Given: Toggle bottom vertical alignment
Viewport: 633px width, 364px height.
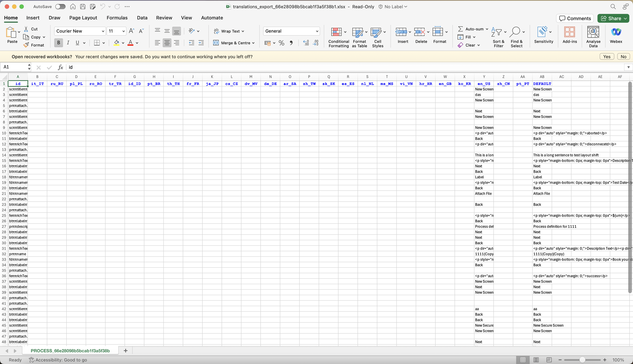Looking at the screenshot, I should point(177,31).
